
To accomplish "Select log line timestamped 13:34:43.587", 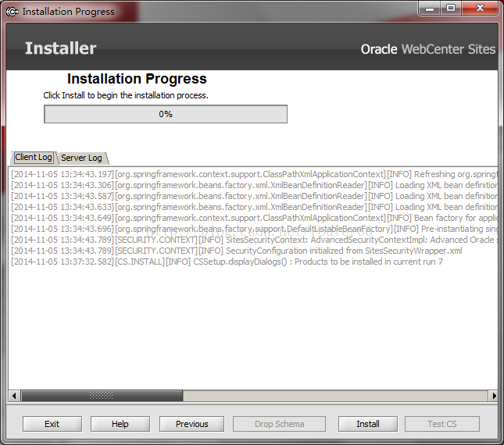I will tap(254, 196).
